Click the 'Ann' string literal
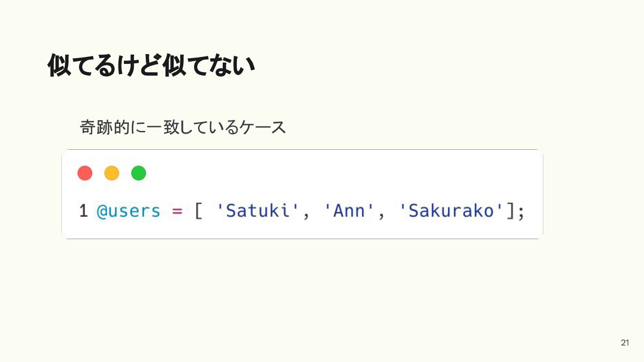Viewport: 644px width, 362px height. tap(348, 210)
